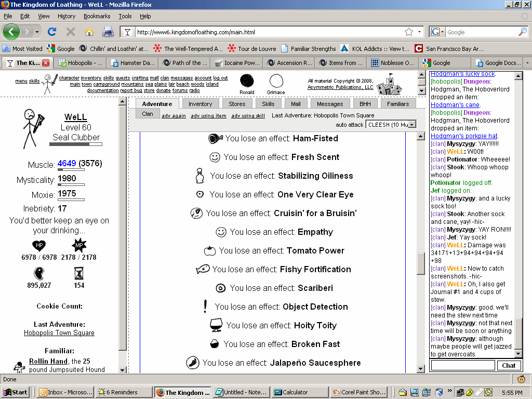Image resolution: width=532 pixels, height=399 pixels.
Task: Click the chat message input field
Action: pos(463,365)
